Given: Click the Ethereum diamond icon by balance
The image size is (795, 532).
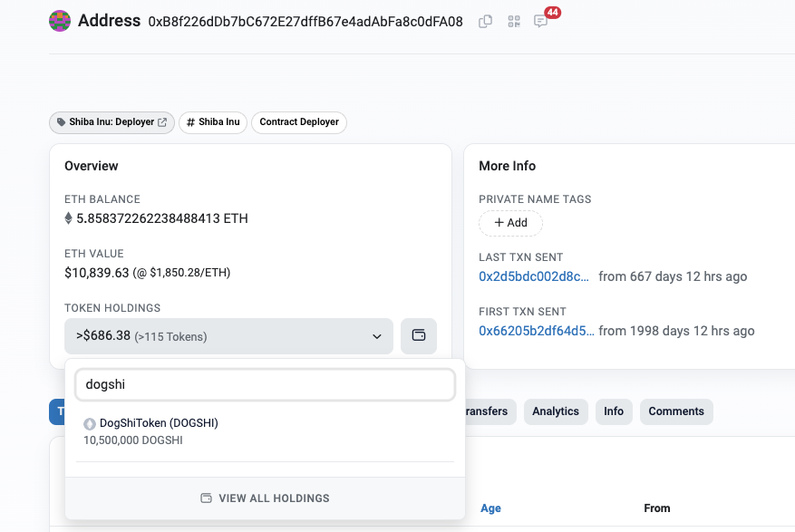Looking at the screenshot, I should [69, 218].
